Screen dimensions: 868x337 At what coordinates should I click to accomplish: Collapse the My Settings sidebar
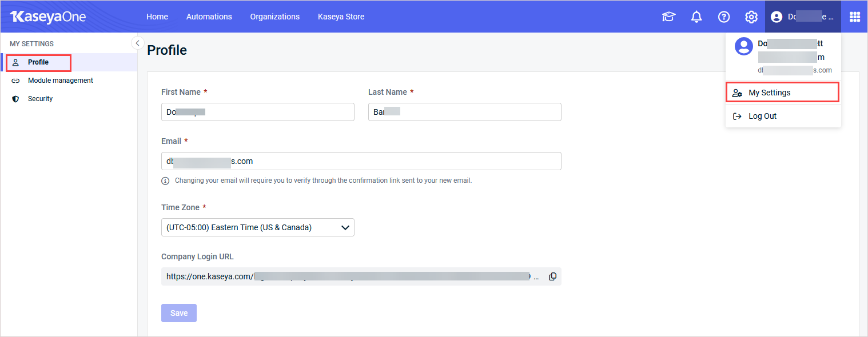(137, 43)
